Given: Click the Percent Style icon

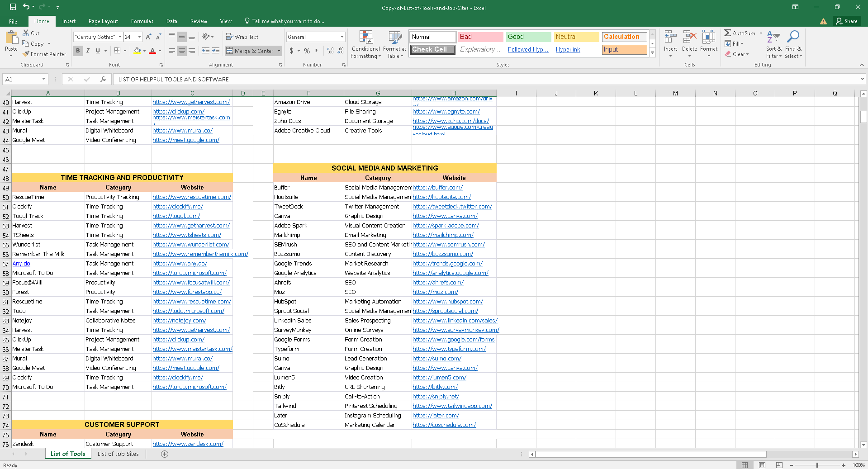Looking at the screenshot, I should click(x=307, y=51).
